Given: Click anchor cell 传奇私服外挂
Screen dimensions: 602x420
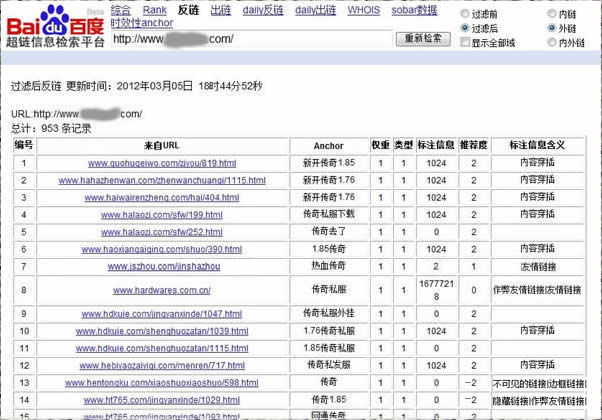Looking at the screenshot, I should 329,313.
